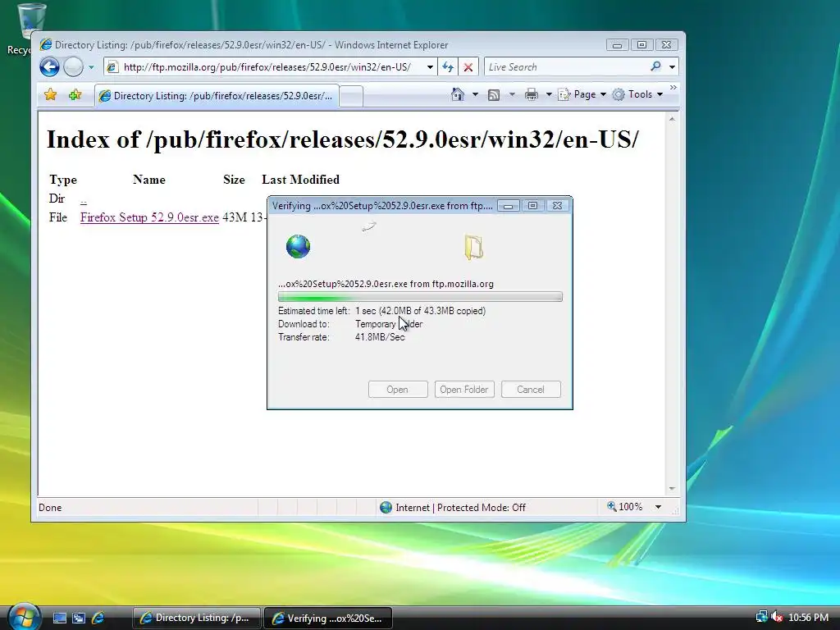Screen dimensions: 840x630
Task: Click the page scrollbar up arrow
Action: (672, 119)
